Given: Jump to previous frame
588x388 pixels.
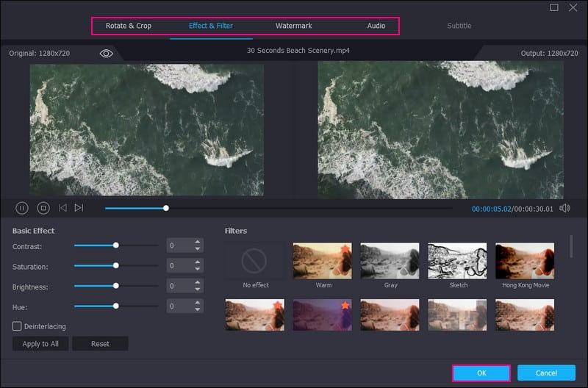Looking at the screenshot, I should tap(62, 208).
